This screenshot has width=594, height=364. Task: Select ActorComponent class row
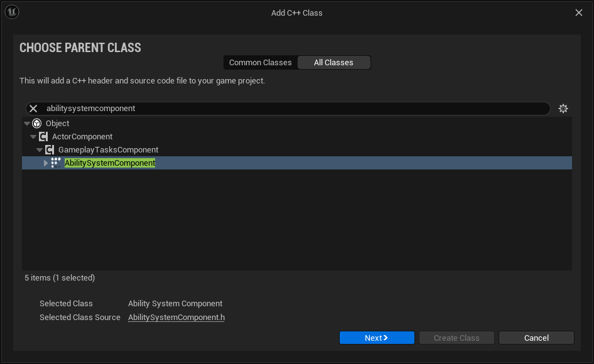point(82,137)
